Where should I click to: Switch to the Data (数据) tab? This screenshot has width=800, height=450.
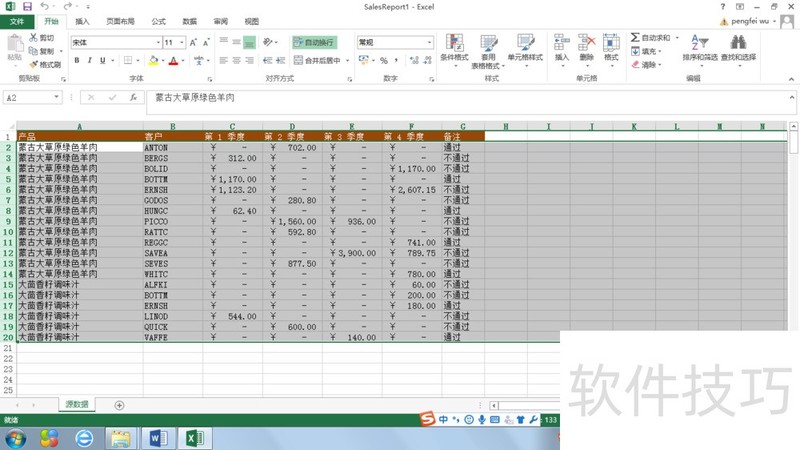pos(190,21)
